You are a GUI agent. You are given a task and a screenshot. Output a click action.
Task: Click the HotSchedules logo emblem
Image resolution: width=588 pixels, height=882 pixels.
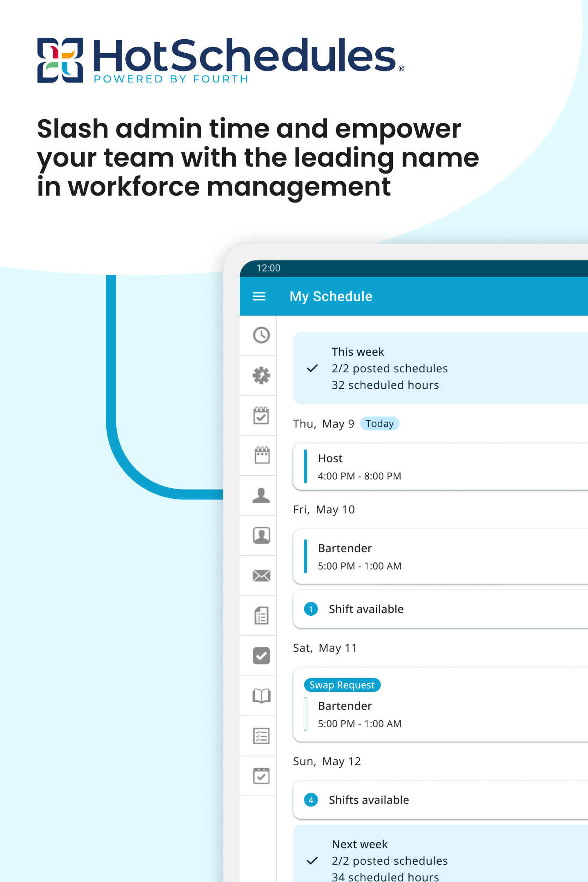click(x=60, y=60)
